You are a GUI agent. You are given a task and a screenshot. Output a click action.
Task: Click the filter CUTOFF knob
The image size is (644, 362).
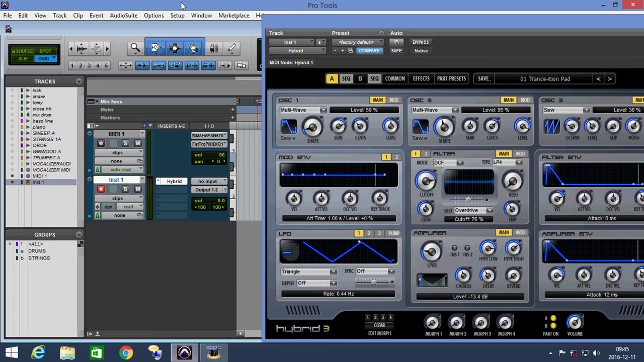coord(426,181)
